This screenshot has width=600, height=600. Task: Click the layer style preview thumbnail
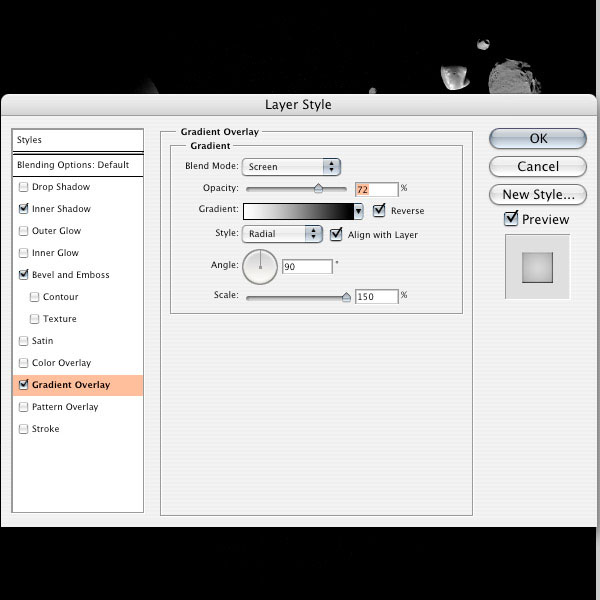(537, 267)
